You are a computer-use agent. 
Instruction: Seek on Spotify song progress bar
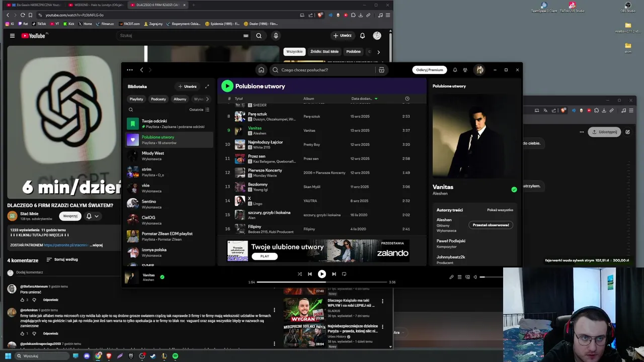(x=322, y=282)
